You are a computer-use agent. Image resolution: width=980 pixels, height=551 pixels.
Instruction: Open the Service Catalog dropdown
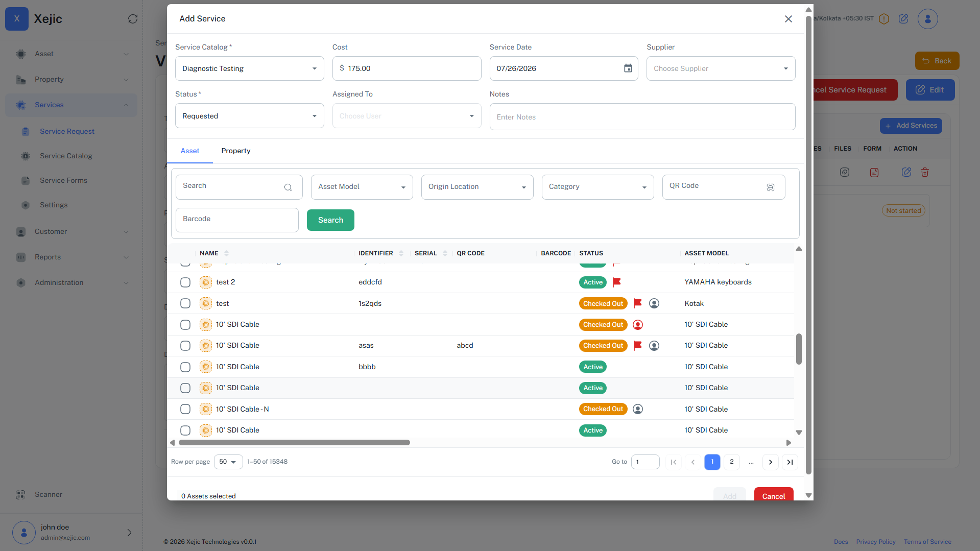pos(249,68)
